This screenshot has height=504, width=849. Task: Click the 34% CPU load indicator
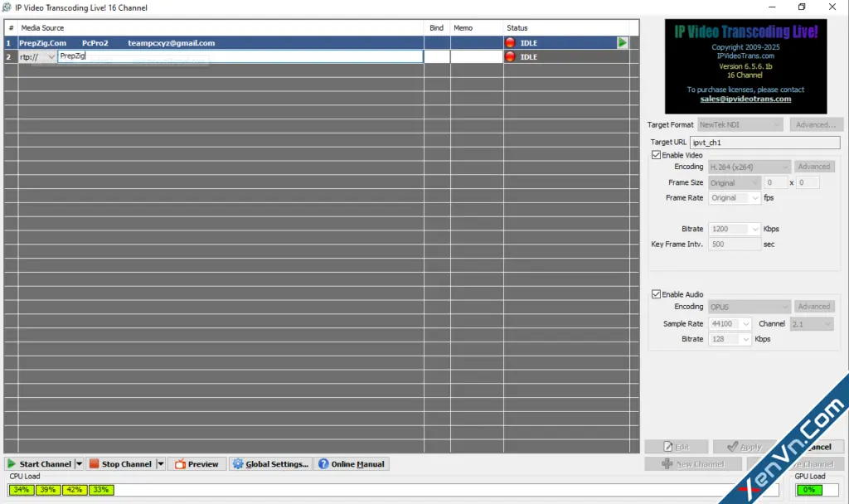pos(22,490)
